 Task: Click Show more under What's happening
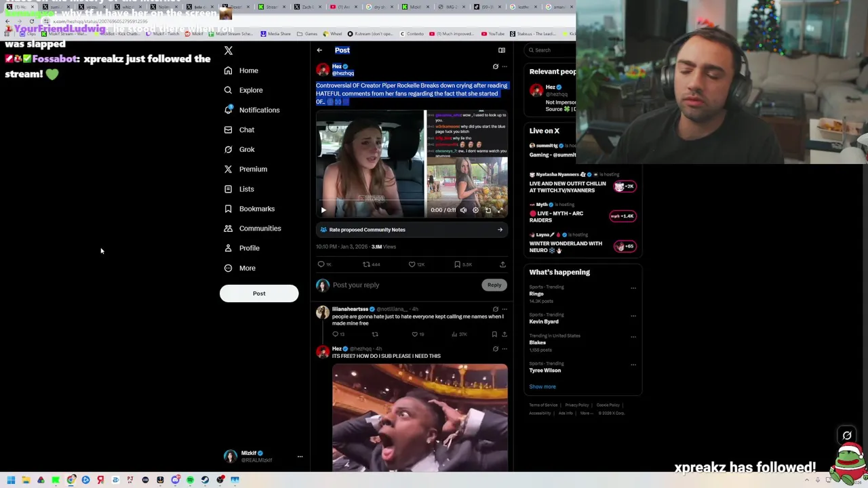click(542, 387)
